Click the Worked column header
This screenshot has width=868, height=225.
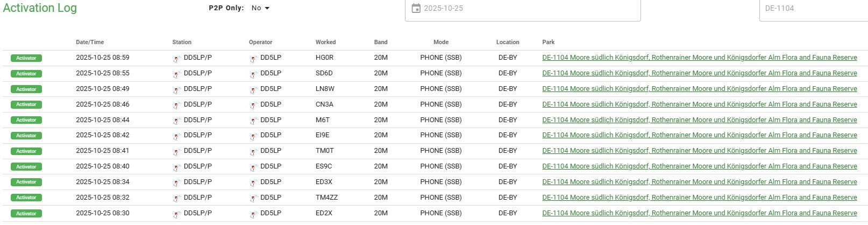(x=325, y=42)
